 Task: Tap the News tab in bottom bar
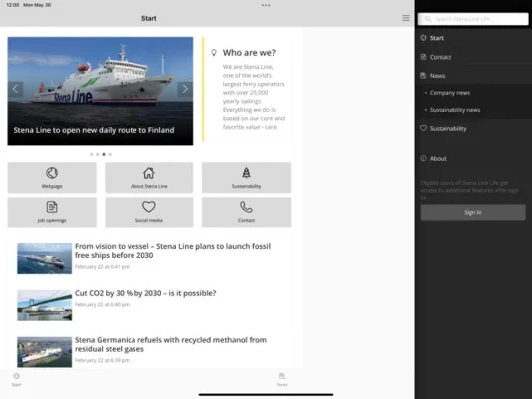point(282,379)
